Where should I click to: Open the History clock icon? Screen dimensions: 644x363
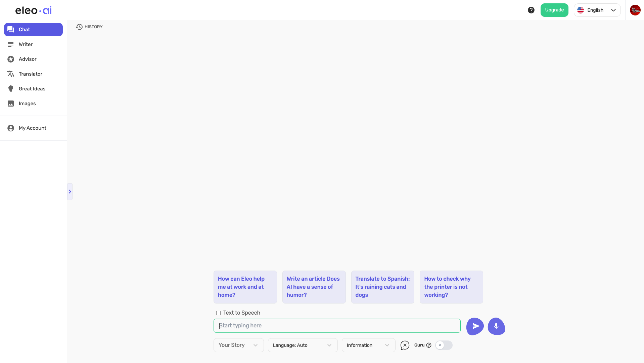(x=79, y=27)
